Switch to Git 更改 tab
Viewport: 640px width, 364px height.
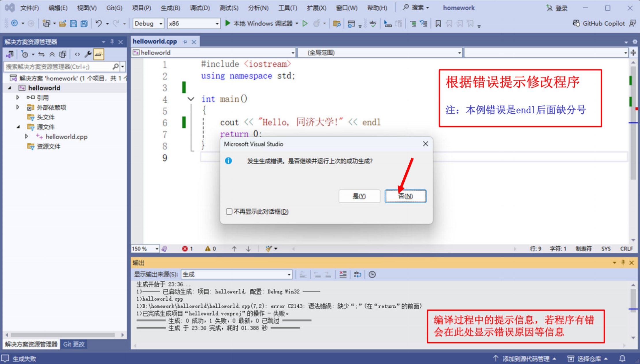[74, 344]
